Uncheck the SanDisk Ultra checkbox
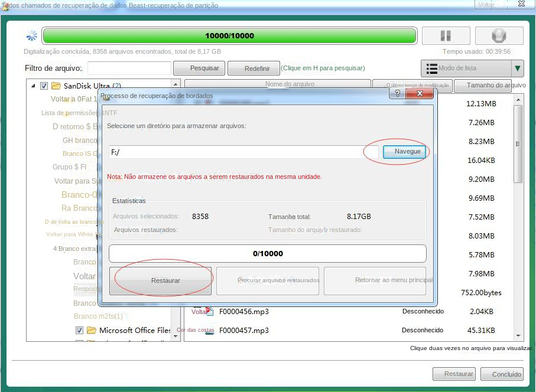The image size is (536, 392). pyautogui.click(x=43, y=86)
